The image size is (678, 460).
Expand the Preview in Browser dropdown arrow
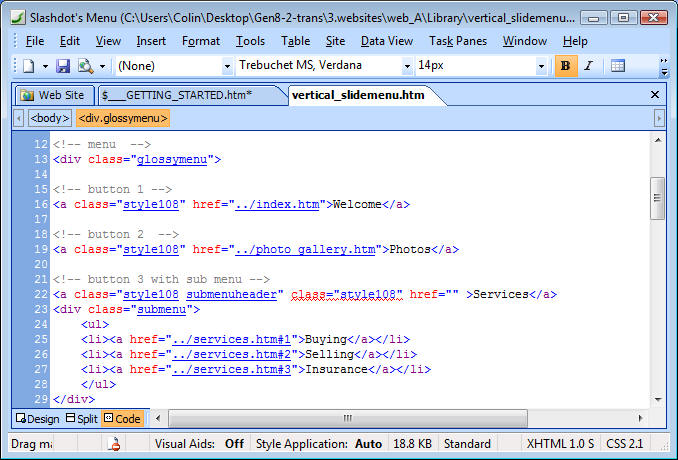point(102,67)
